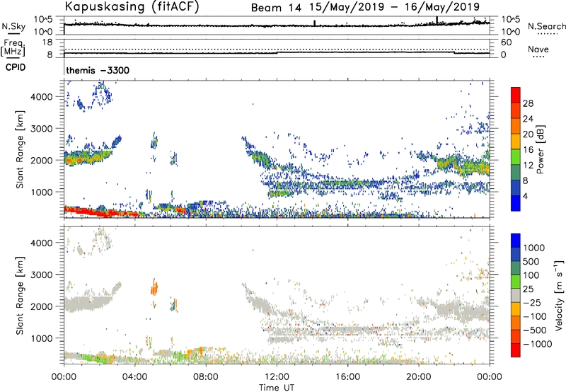
Task: Click the Nave legend label
Action: pyautogui.click(x=538, y=49)
